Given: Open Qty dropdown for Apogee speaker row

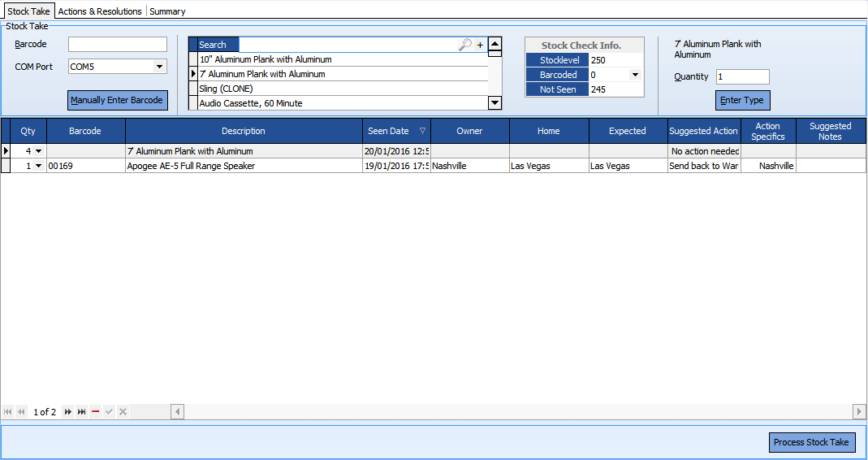Looking at the screenshot, I should 38,166.
